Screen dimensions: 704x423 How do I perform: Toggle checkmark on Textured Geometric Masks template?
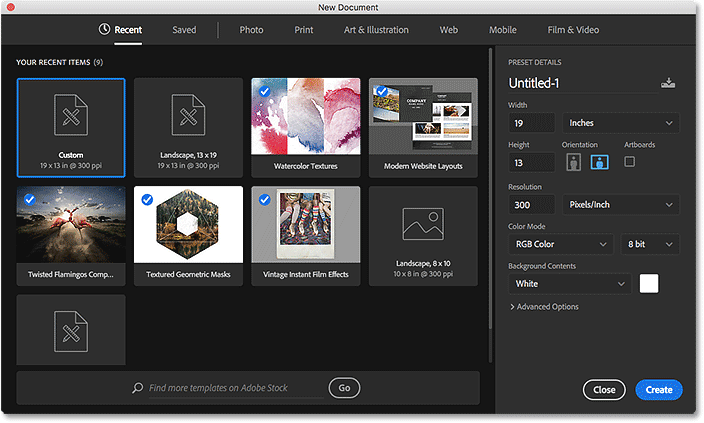147,200
